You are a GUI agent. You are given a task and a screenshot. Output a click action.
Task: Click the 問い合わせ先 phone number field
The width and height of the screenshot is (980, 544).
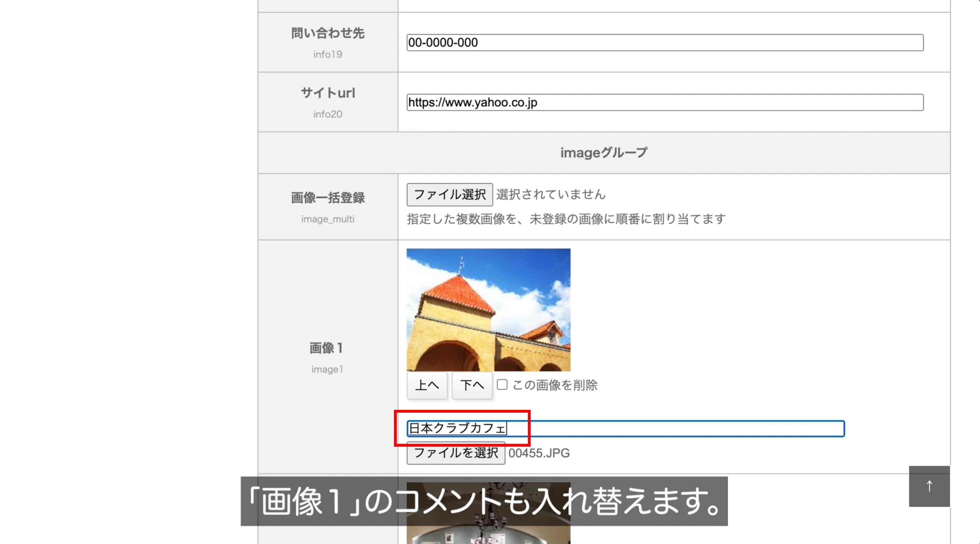click(665, 43)
